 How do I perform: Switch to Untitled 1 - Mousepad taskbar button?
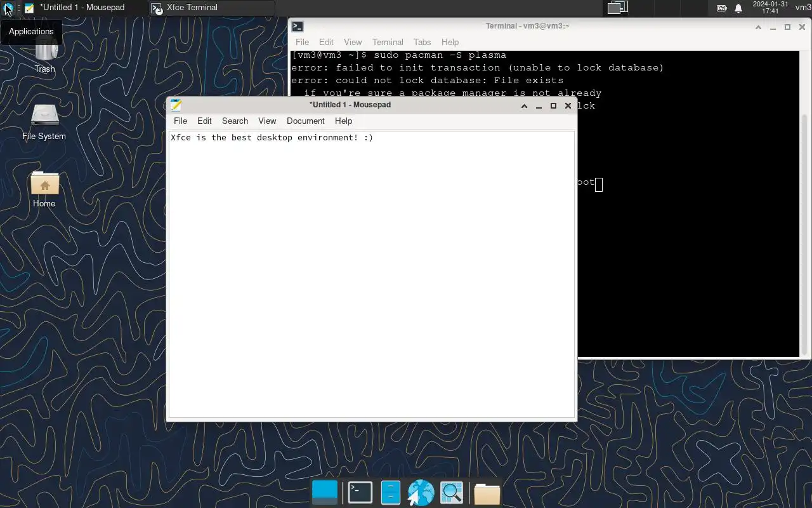tap(84, 8)
